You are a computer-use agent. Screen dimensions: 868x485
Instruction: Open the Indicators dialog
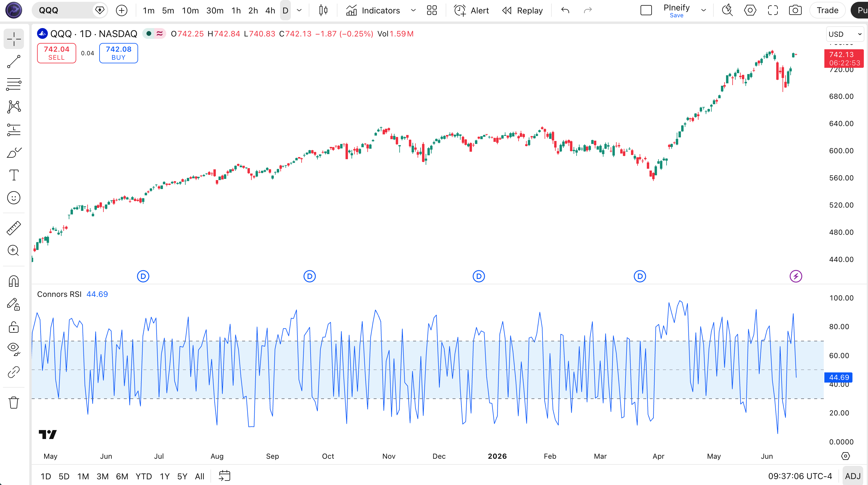click(373, 10)
